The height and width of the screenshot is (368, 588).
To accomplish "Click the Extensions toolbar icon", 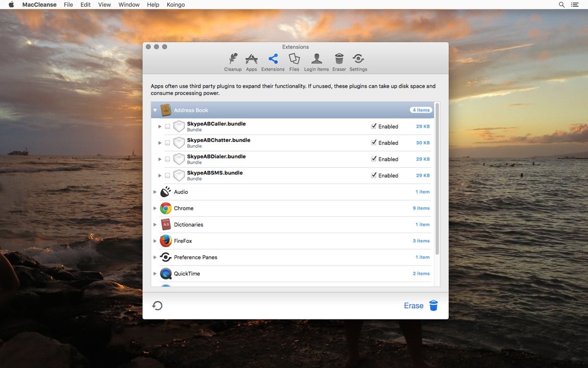I will (272, 60).
